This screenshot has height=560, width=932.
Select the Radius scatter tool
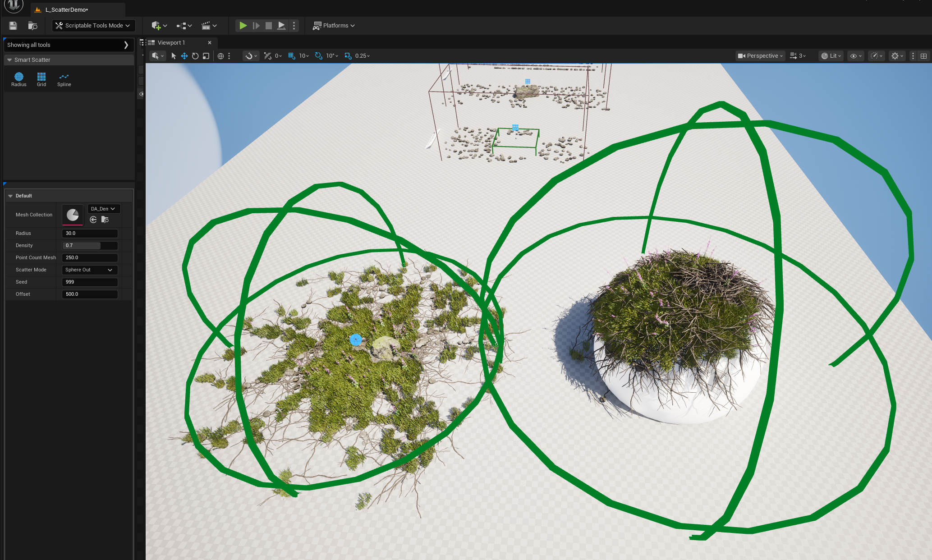tap(18, 79)
